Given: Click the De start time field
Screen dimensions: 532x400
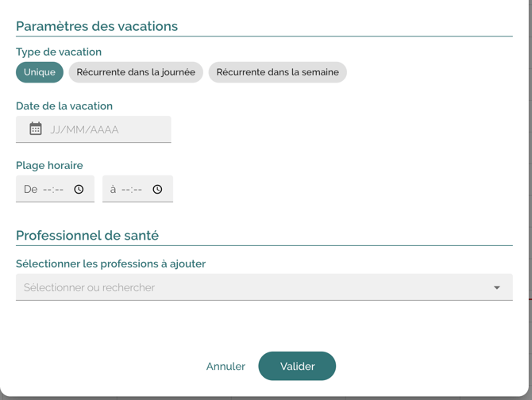Looking at the screenshot, I should [55, 189].
